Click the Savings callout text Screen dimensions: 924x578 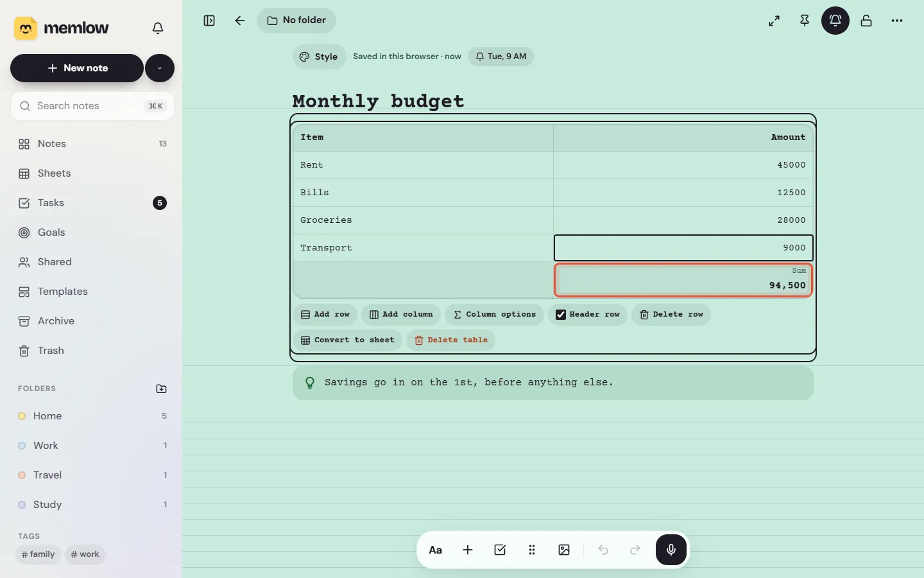coord(469,383)
